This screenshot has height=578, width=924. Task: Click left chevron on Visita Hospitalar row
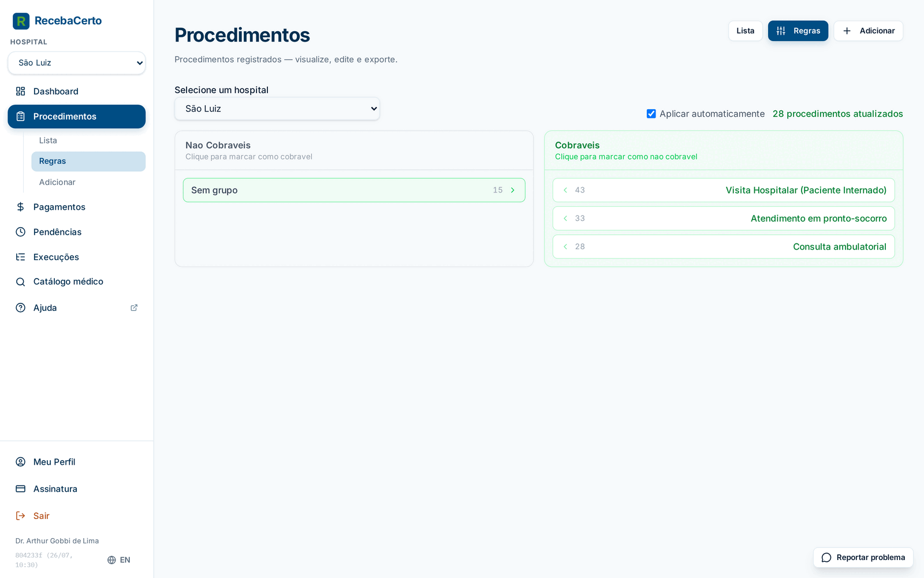click(565, 190)
